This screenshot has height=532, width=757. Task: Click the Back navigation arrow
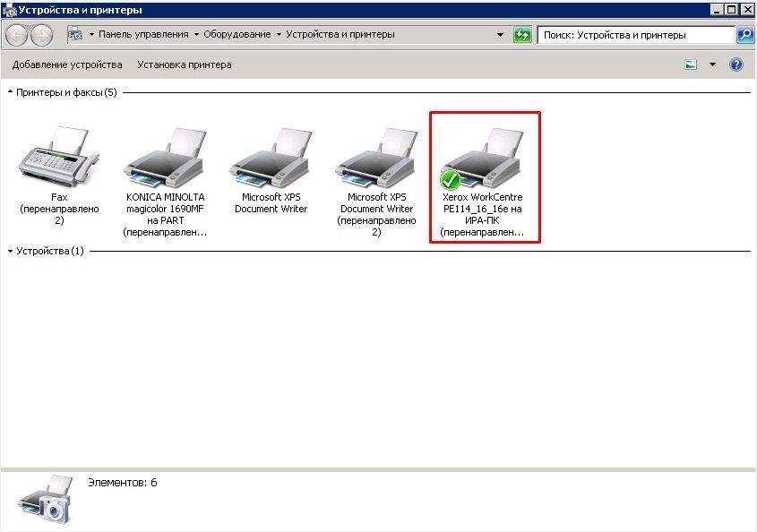(x=17, y=35)
